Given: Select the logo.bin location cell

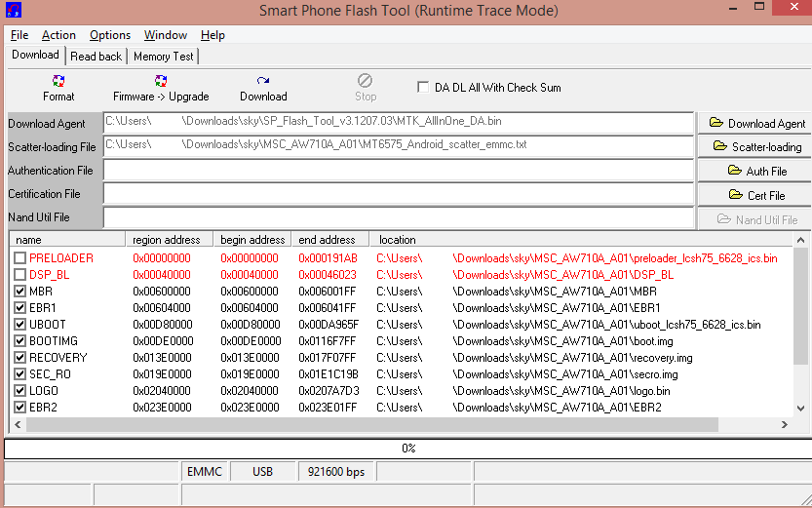Looking at the screenshot, I should [523, 391].
